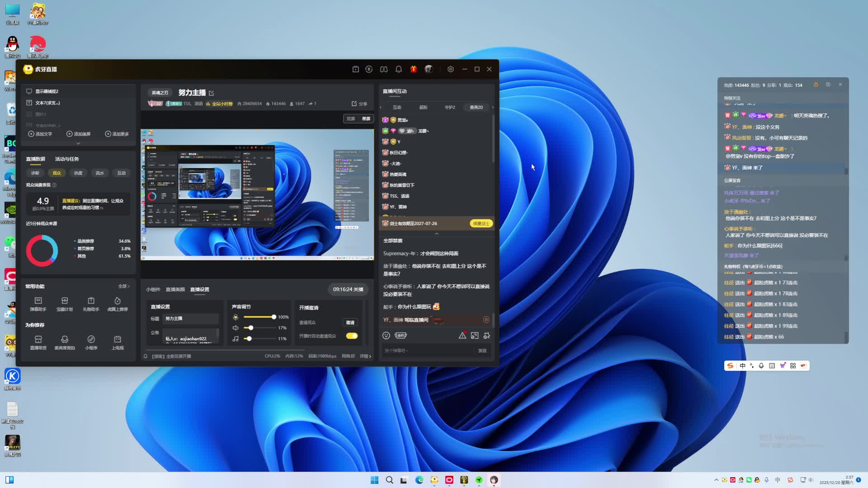Screen dimensions: 868x488
Task: Adjust the speaker volume slider at 17%
Action: point(251,328)
